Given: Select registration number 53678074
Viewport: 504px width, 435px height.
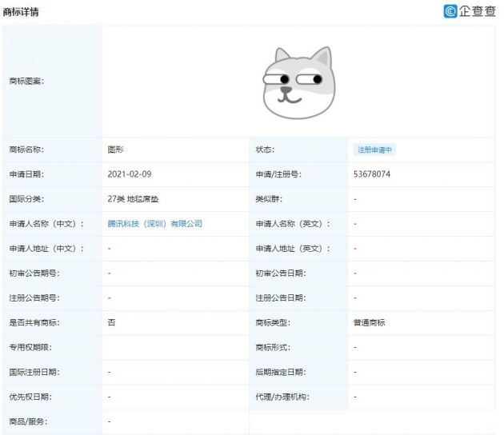Looking at the screenshot, I should pyautogui.click(x=372, y=174).
